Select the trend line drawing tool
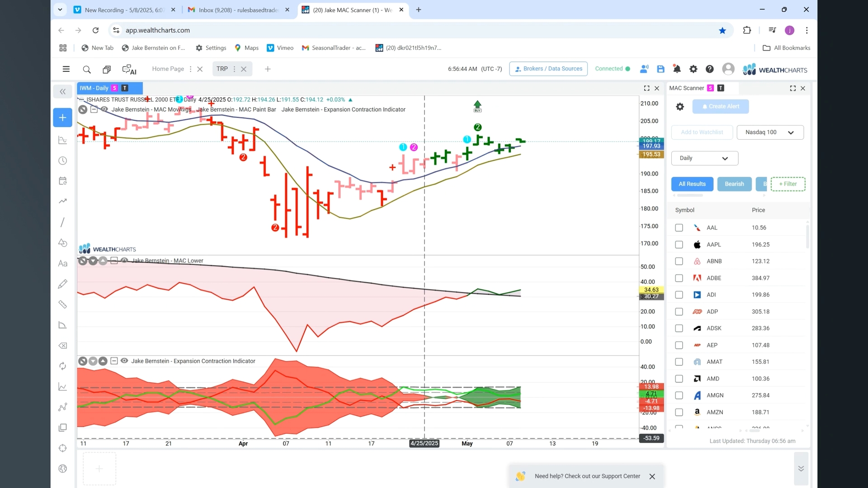Screen dimensions: 868x488 point(63,222)
